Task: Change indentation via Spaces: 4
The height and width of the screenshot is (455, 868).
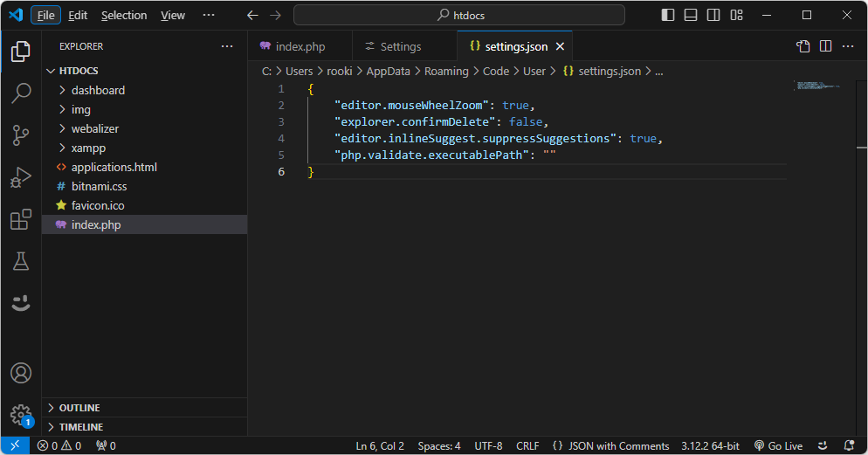Action: pos(439,445)
